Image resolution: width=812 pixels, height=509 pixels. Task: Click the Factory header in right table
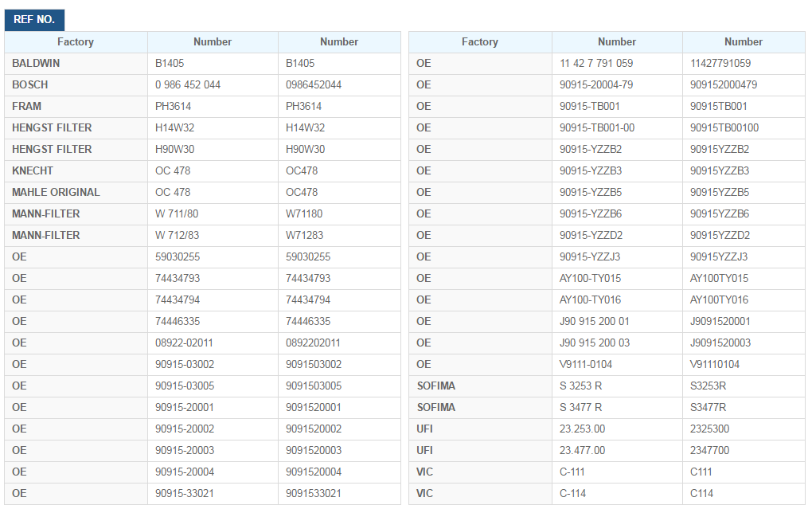pos(480,42)
